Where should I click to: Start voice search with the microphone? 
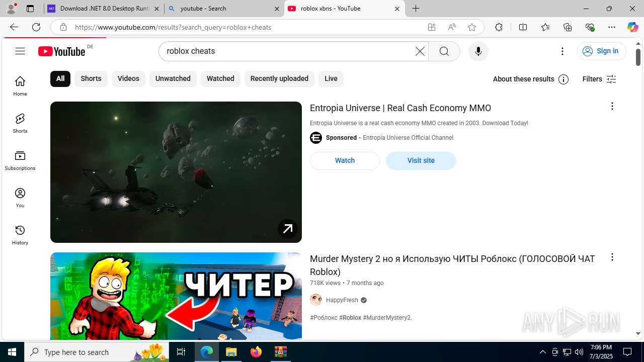click(x=478, y=51)
